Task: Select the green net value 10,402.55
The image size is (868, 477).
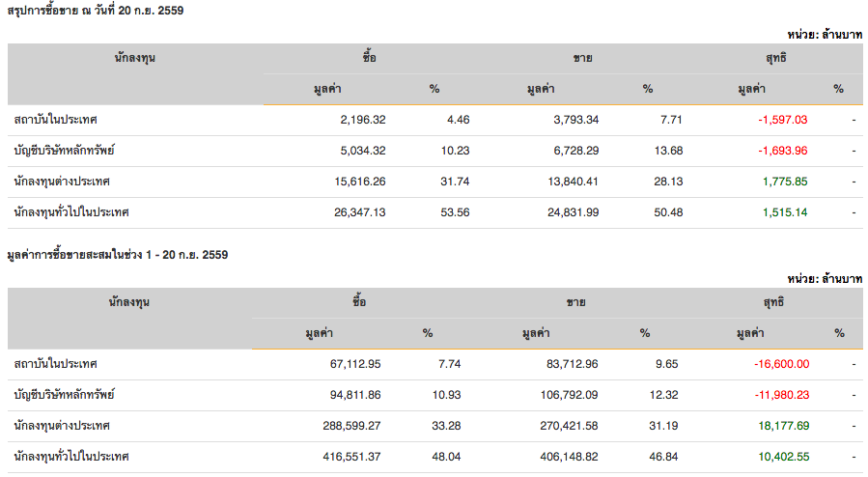Action: (783, 457)
